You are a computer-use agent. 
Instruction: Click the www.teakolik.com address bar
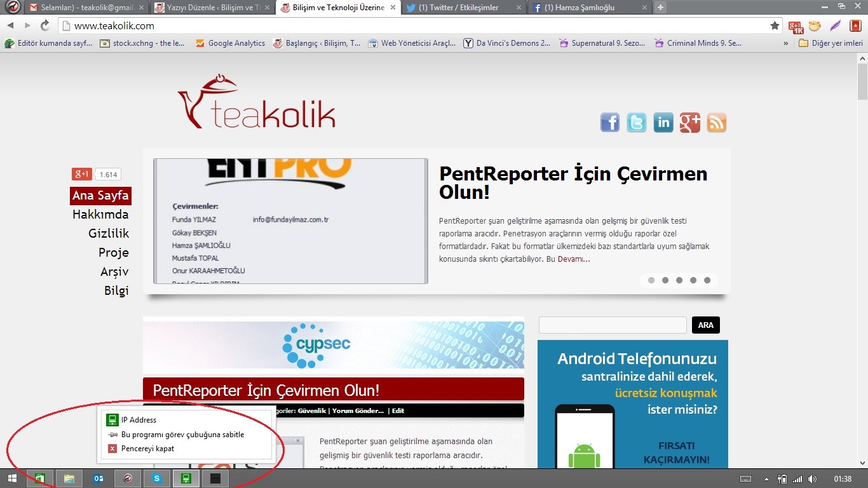413,26
